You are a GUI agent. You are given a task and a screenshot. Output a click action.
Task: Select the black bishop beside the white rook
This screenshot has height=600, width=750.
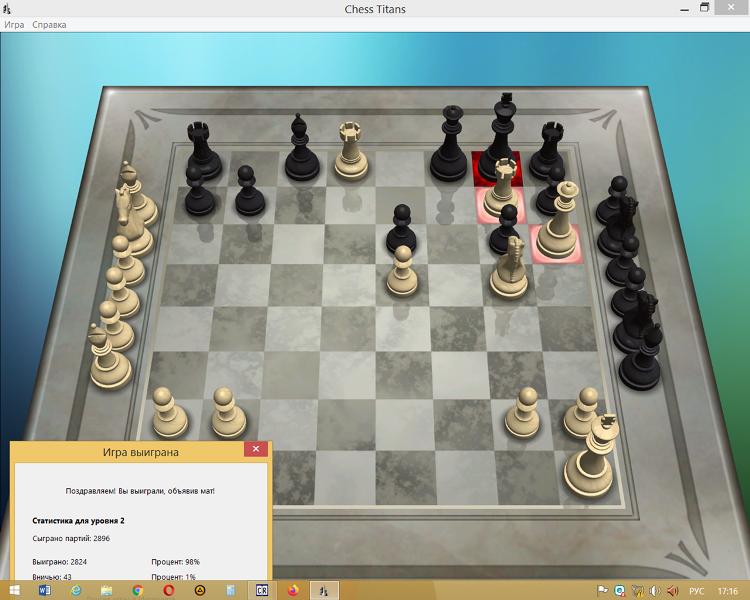(299, 150)
